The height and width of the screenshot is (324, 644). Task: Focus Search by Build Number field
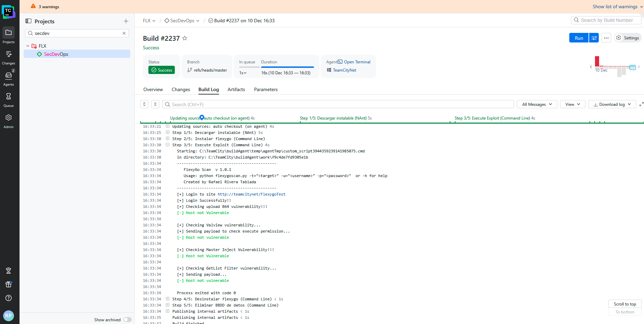pos(606,20)
